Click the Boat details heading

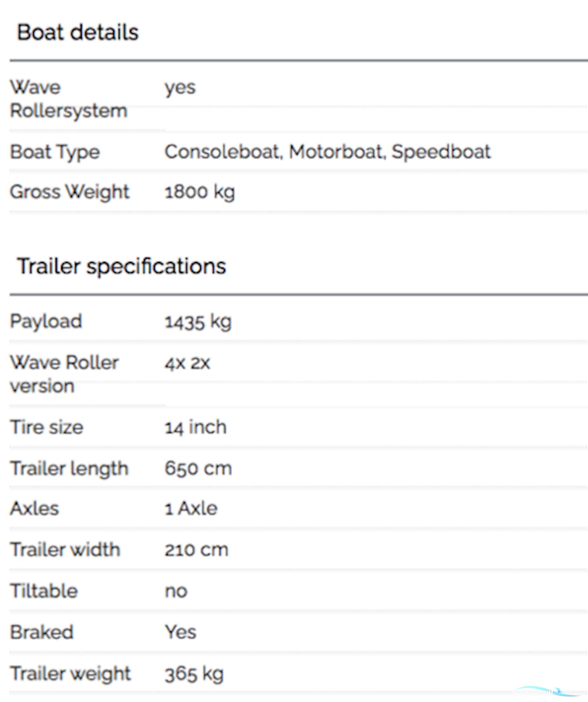(78, 32)
